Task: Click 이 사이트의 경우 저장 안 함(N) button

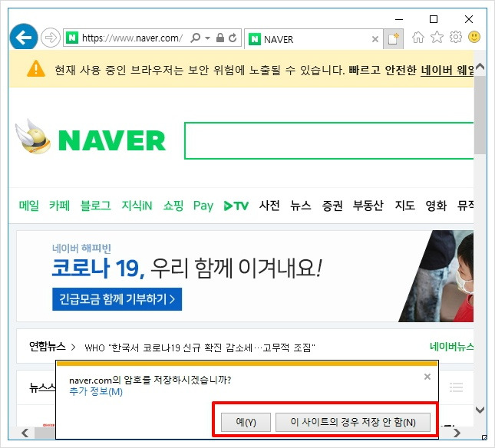Action: [x=353, y=422]
